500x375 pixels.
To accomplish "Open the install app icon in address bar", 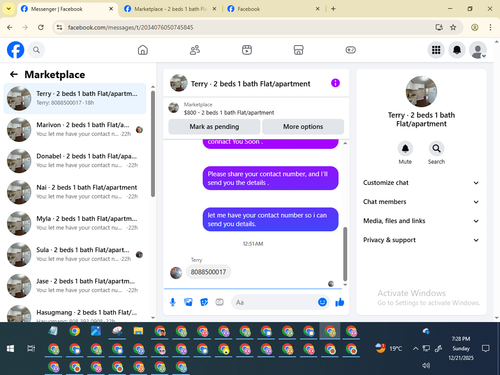I will (439, 27).
